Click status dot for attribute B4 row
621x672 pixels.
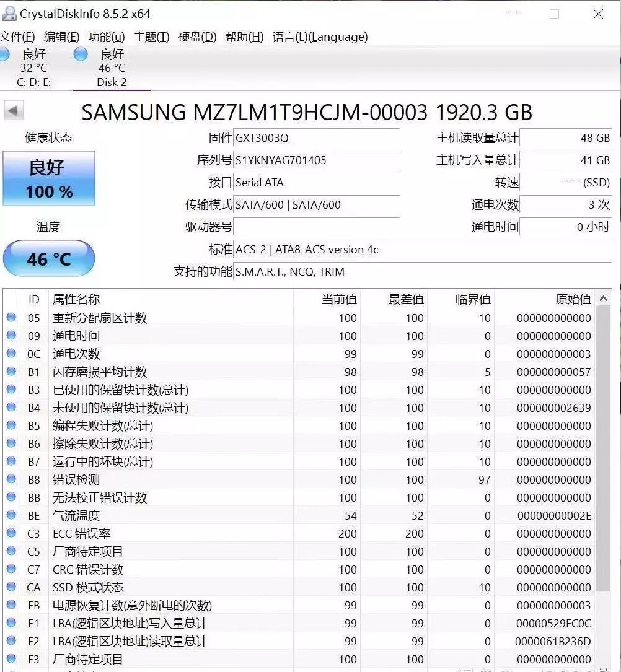tap(11, 407)
